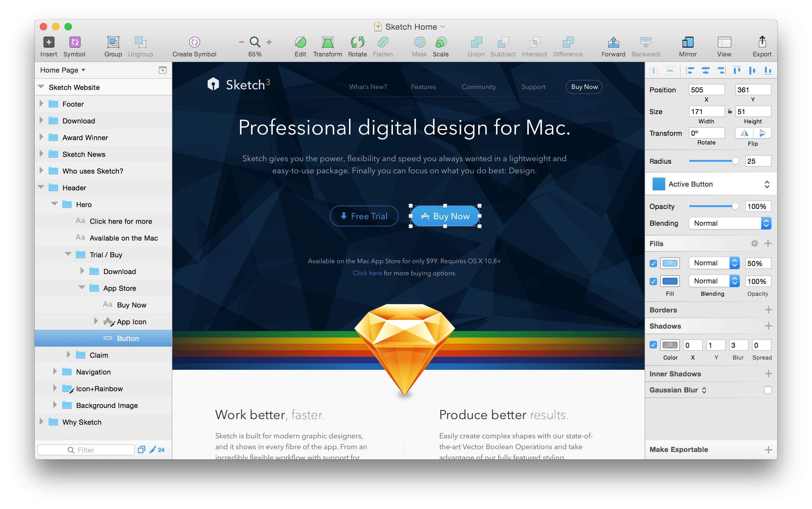The width and height of the screenshot is (812, 509).
Task: Click the Mirror icon in the toolbar
Action: pos(687,42)
